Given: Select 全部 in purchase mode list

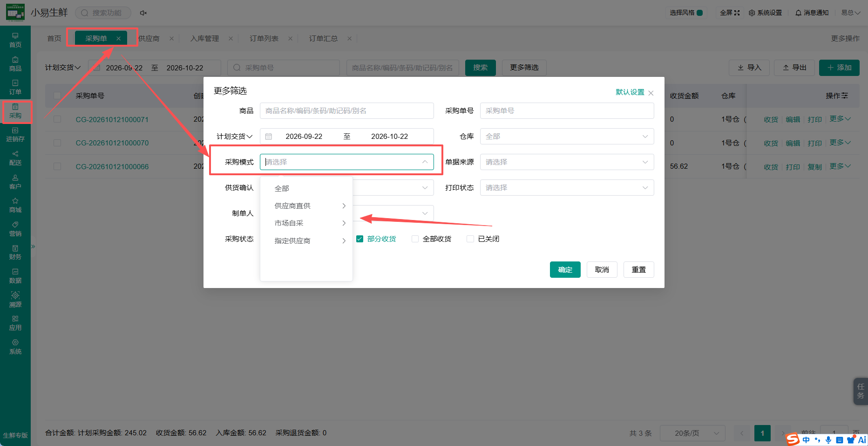Looking at the screenshot, I should [x=306, y=189].
